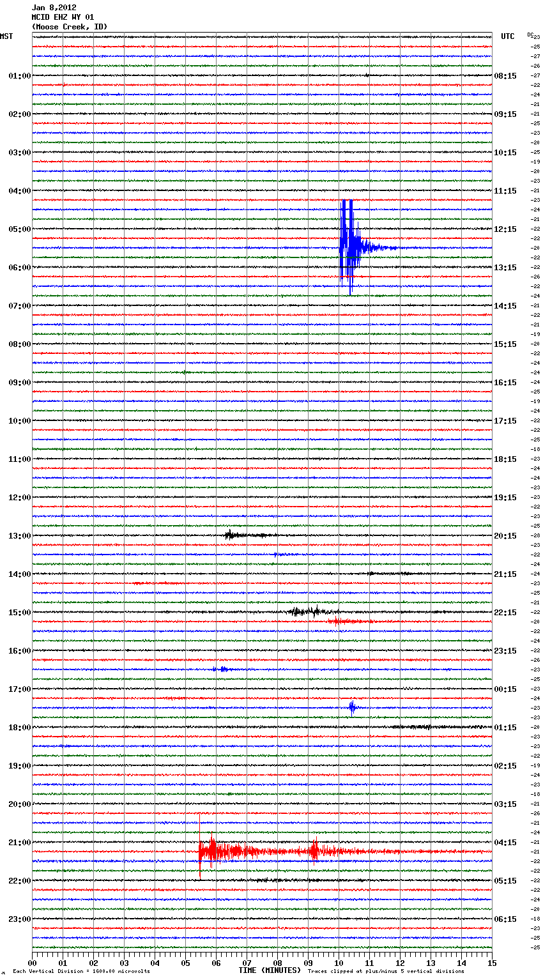
Task: Click the '09:00' MST time label
Action: (19, 383)
